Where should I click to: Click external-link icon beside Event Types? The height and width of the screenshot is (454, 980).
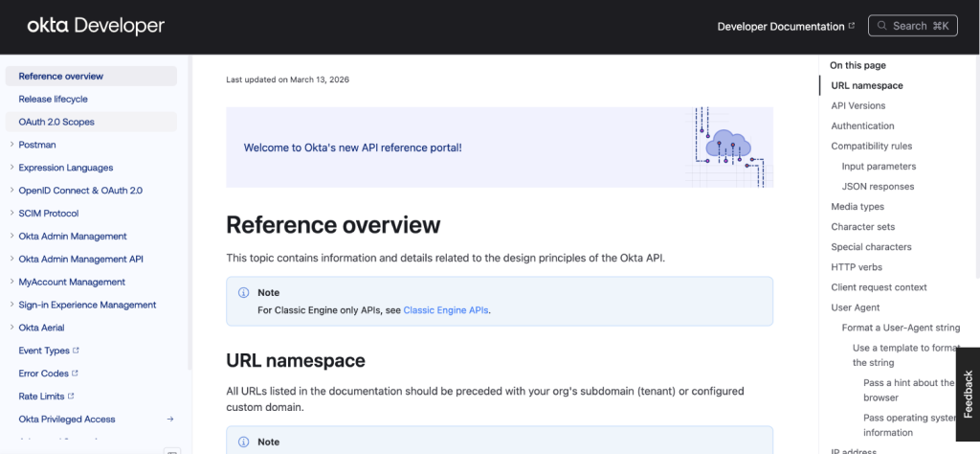pyautogui.click(x=77, y=351)
